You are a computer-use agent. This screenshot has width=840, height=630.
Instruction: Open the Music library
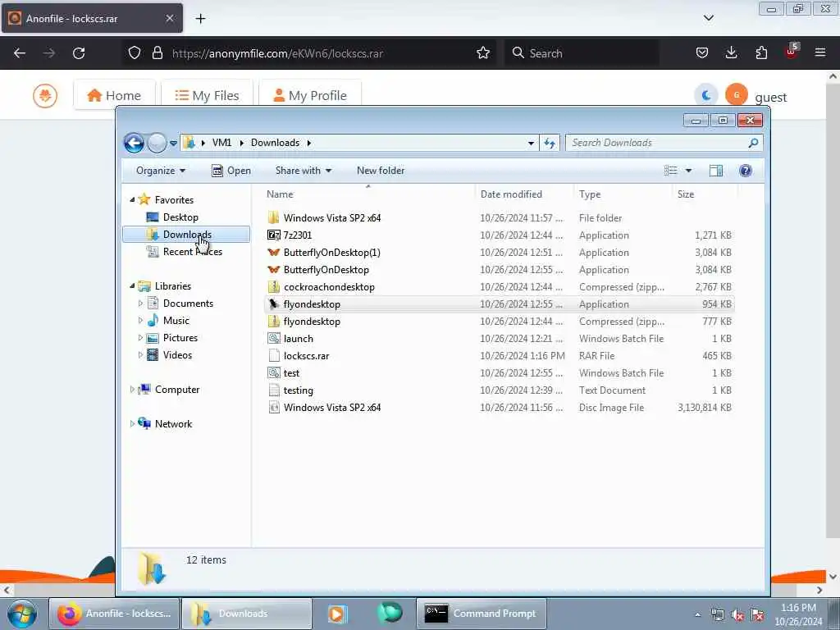(x=176, y=321)
